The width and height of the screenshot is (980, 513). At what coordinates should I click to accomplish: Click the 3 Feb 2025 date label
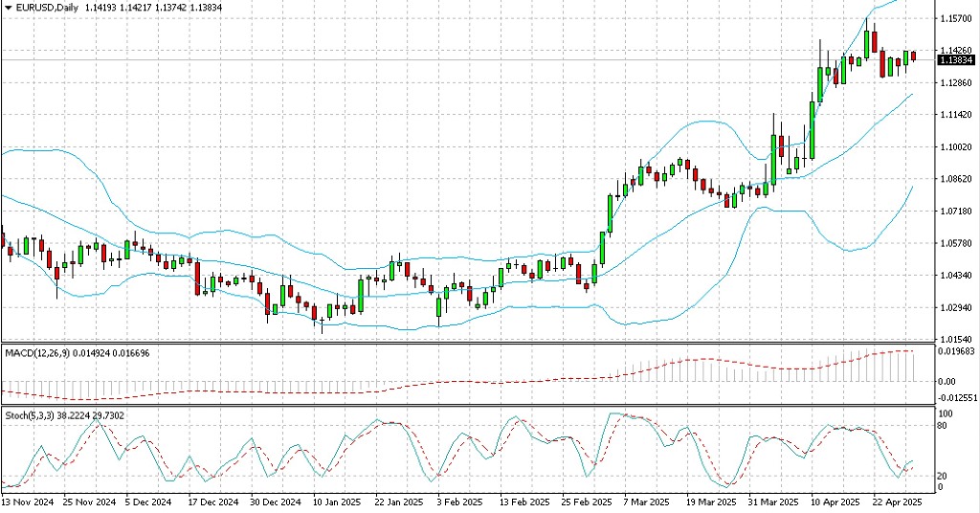pyautogui.click(x=457, y=502)
